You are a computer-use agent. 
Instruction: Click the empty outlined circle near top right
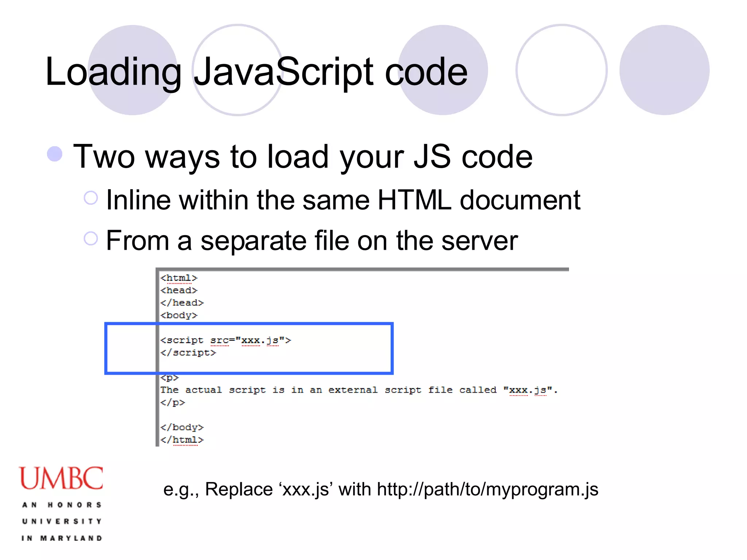(561, 70)
